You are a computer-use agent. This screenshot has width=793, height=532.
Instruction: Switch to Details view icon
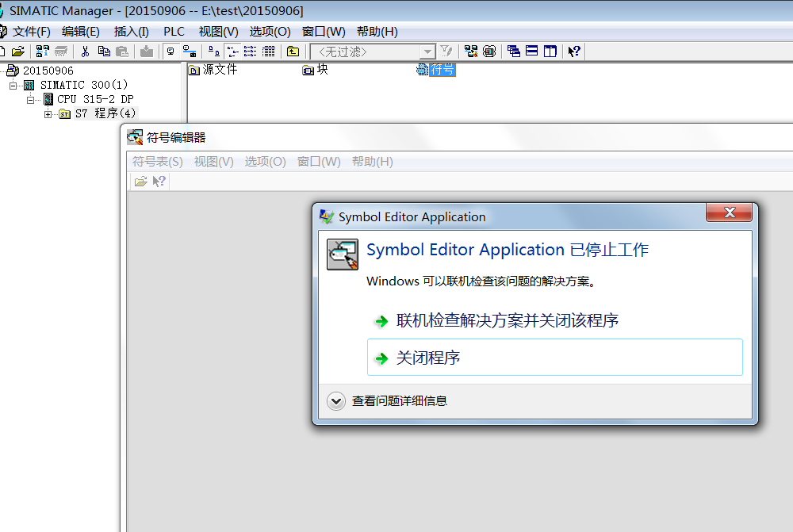coord(269,51)
